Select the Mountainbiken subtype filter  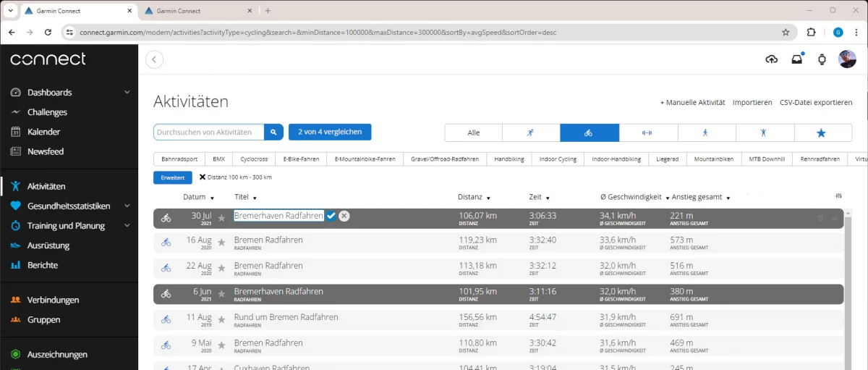coord(713,159)
